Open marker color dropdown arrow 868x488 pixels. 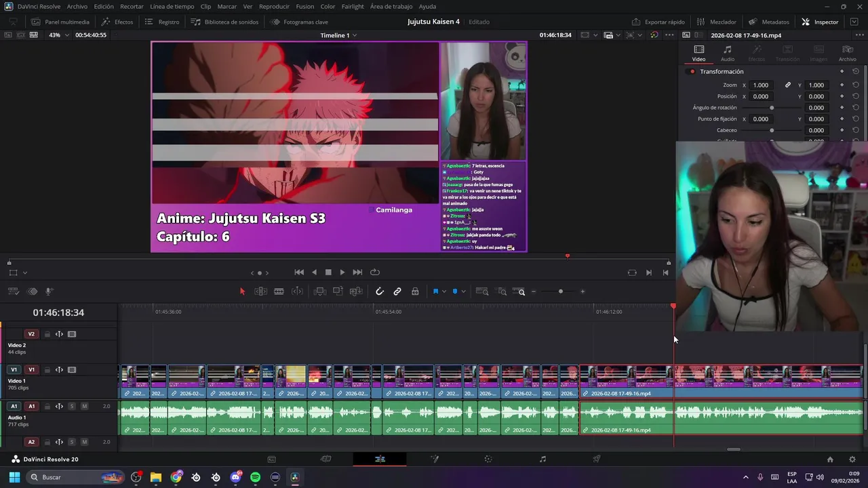click(463, 291)
